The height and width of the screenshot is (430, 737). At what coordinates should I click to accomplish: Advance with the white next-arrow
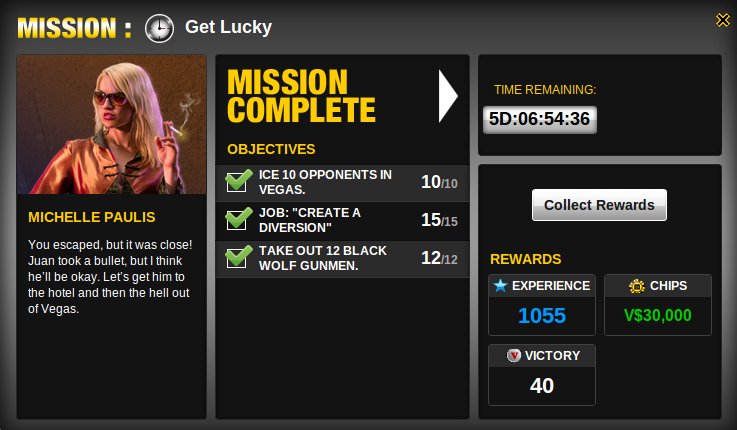point(447,96)
